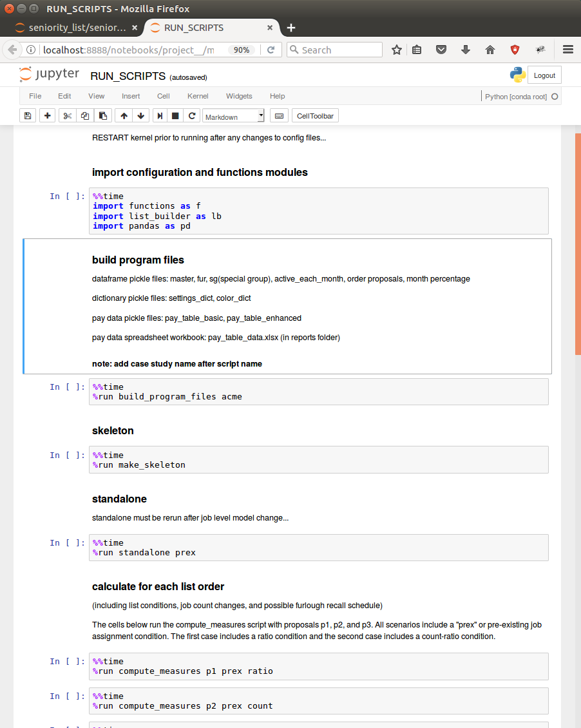This screenshot has width=581, height=728.
Task: Open the Firefox hamburger menu
Action: click(x=568, y=50)
